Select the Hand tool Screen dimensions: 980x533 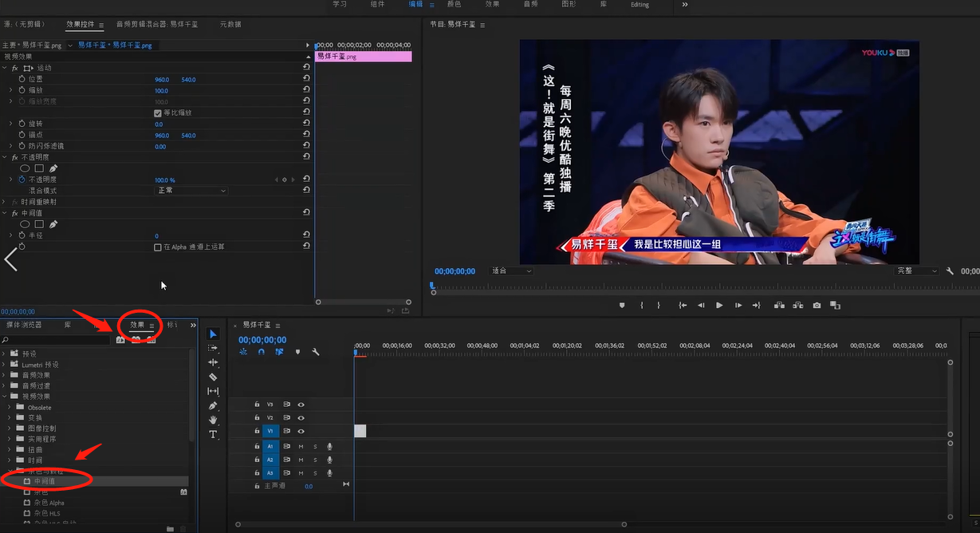[x=213, y=420]
